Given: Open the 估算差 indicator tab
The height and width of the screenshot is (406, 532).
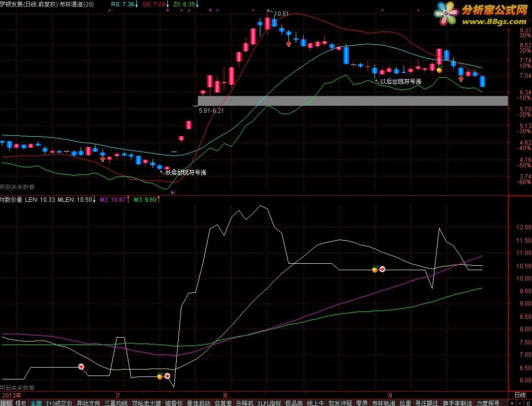Looking at the screenshot, I should click(x=223, y=403).
